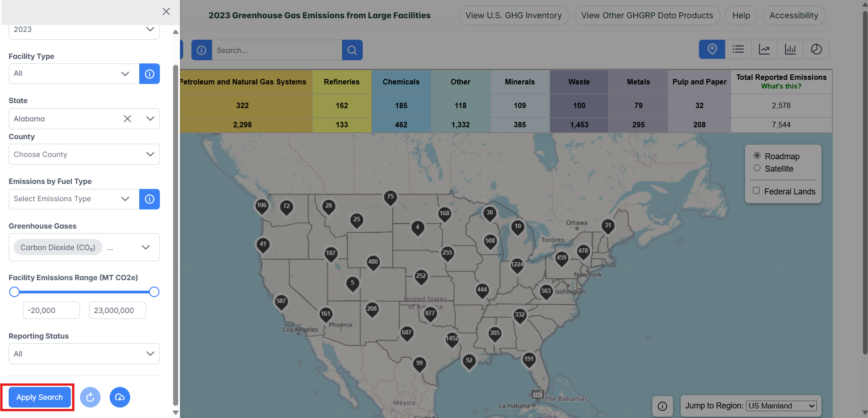Viewport: 868px width, 418px height.
Task: Select the Chemicals sector column header
Action: [x=401, y=82]
